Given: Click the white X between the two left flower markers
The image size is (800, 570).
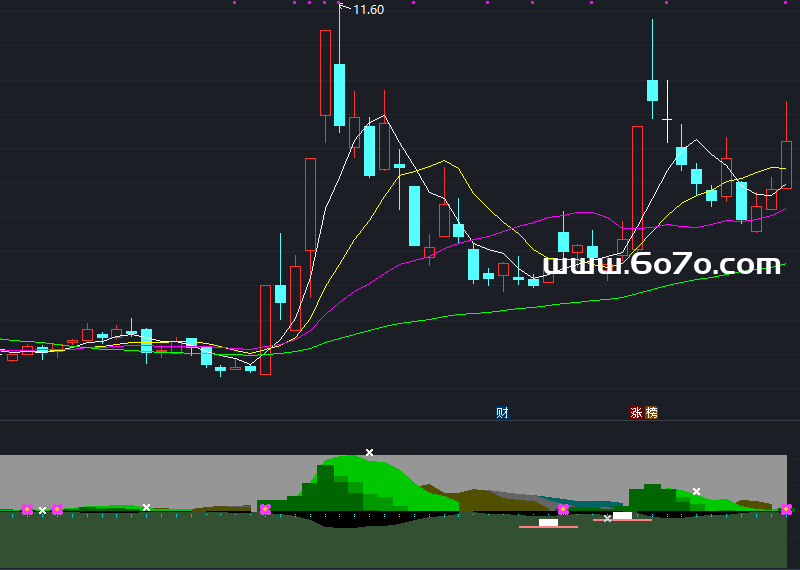Looking at the screenshot, I should 42,511.
